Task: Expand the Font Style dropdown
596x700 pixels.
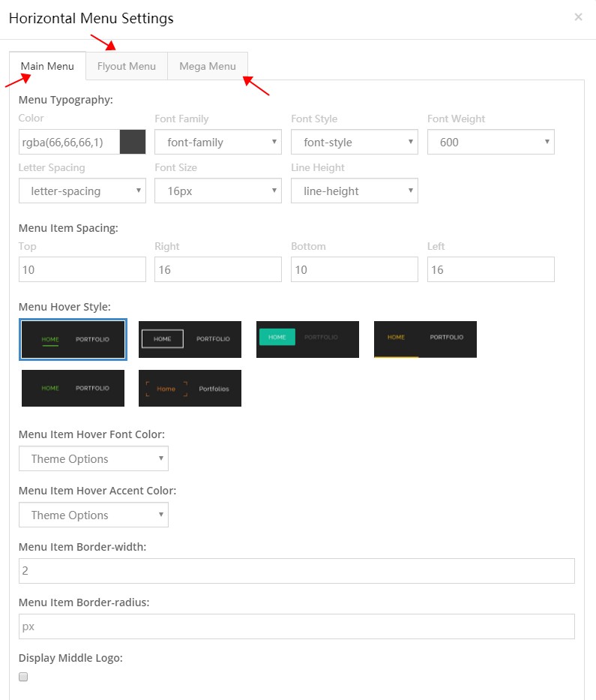Action: coord(354,142)
